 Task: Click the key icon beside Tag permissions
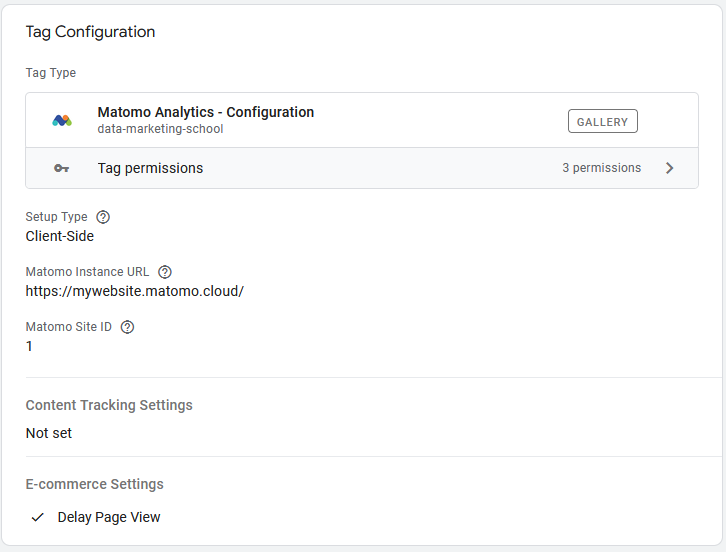pos(62,168)
